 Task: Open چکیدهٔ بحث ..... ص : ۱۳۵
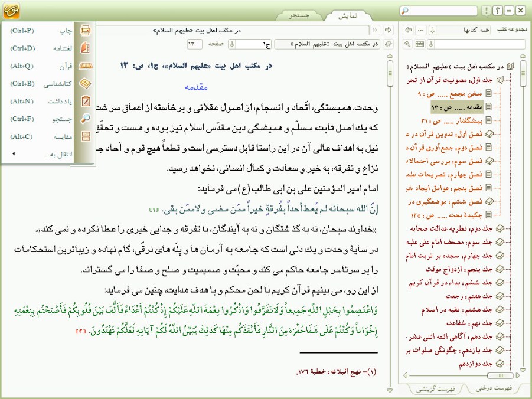[447, 215]
